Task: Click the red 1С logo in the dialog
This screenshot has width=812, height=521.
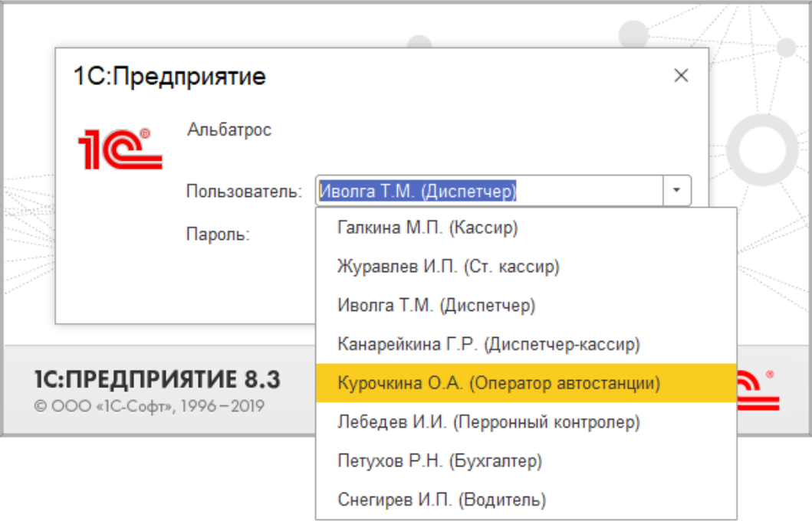Action: [120, 149]
